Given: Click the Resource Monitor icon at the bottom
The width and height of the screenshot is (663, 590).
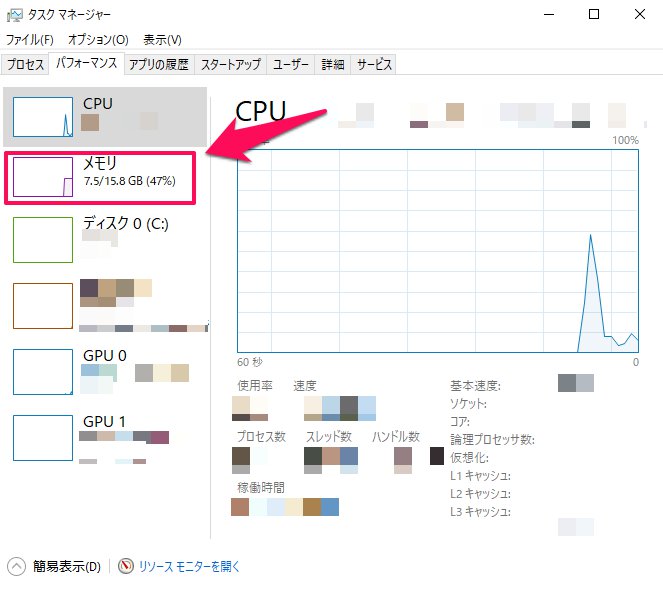Looking at the screenshot, I should tap(126, 566).
